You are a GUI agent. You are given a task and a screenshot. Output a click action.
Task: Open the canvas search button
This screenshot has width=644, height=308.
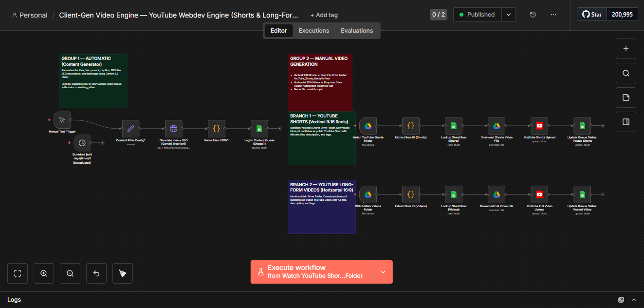626,73
